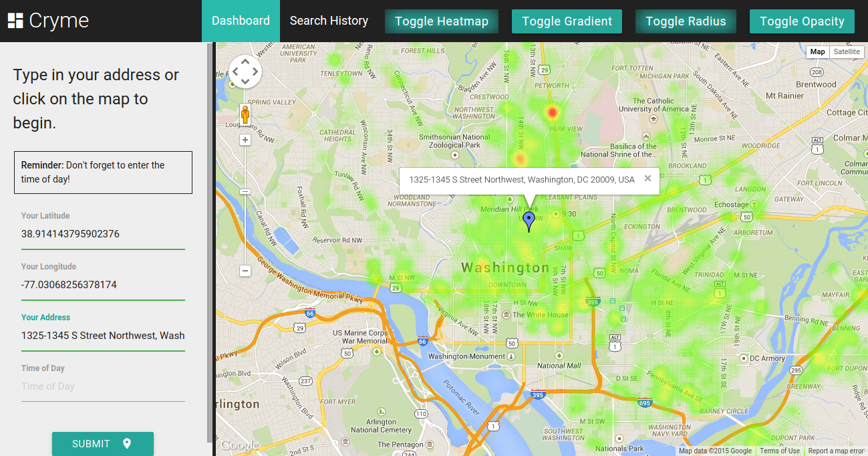Click the zoom slider handle
868x456 pixels.
pyautogui.click(x=245, y=191)
